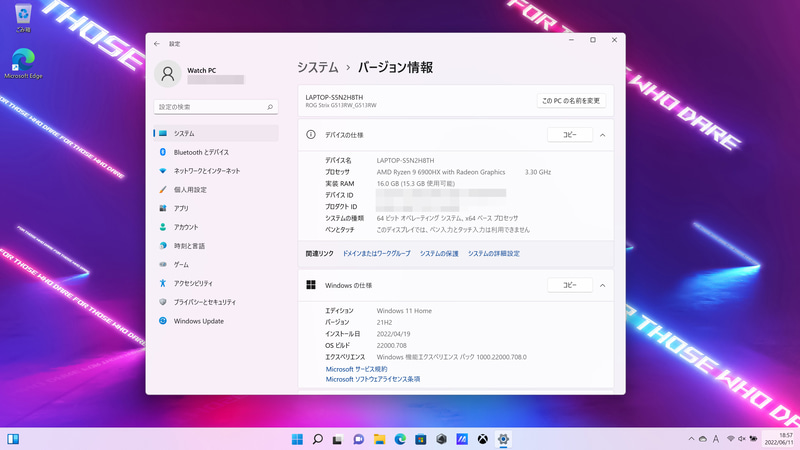Open 時刻と言語 settings page

tap(216, 246)
